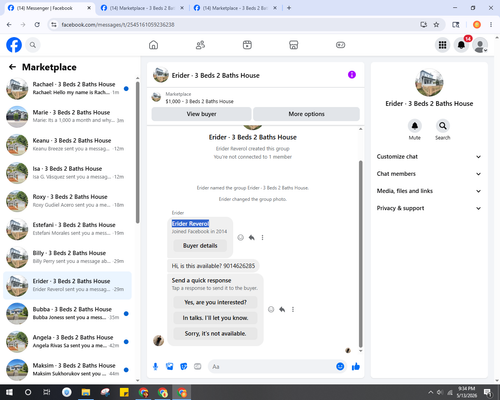Open the Friends icon in top navigation
The image size is (500, 400).
click(200, 45)
